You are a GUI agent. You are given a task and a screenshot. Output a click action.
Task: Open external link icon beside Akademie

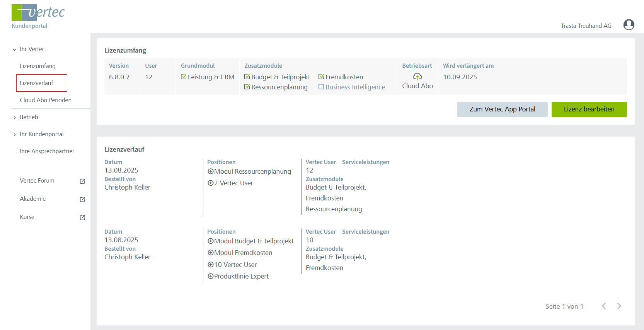(x=82, y=199)
